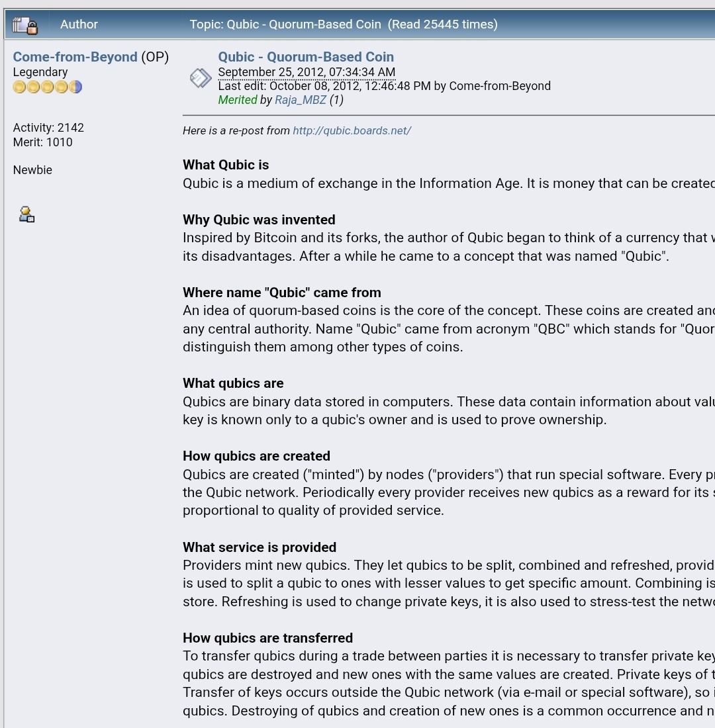Click the 'What service is provided' heading

(x=260, y=547)
